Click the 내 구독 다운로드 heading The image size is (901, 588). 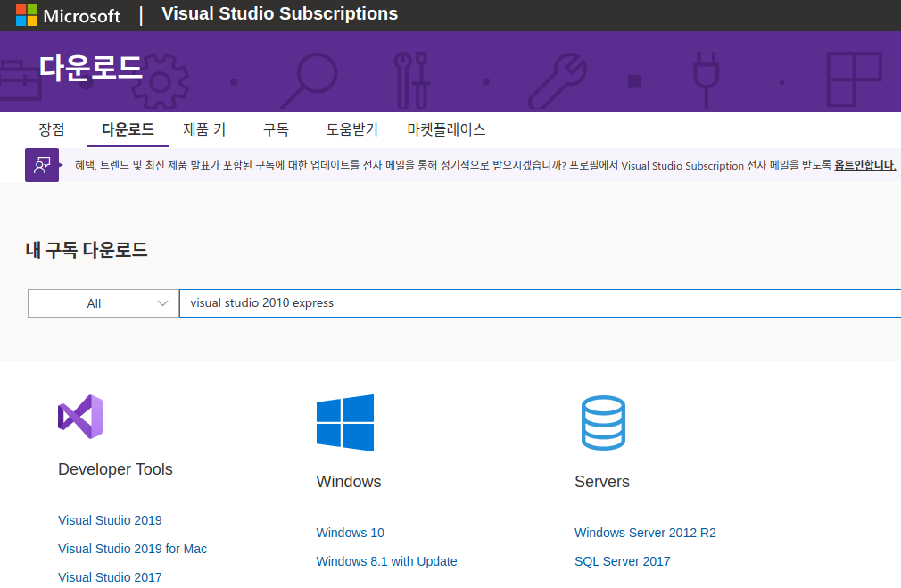coord(87,250)
